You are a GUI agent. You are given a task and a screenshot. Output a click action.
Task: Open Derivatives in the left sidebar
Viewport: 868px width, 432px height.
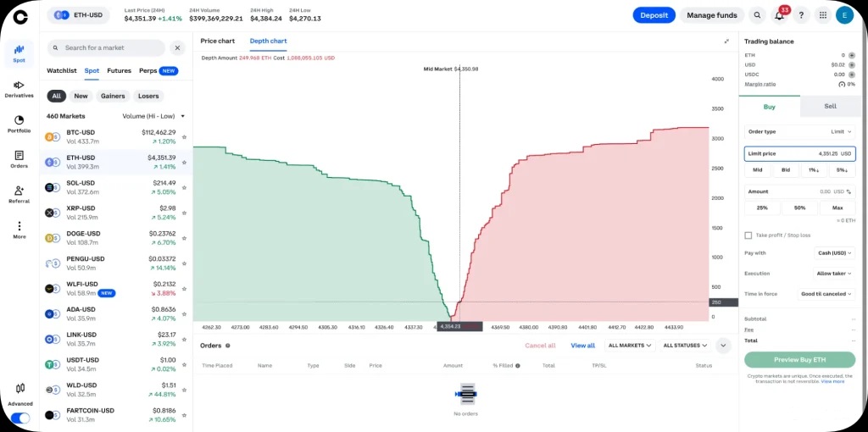tap(19, 88)
